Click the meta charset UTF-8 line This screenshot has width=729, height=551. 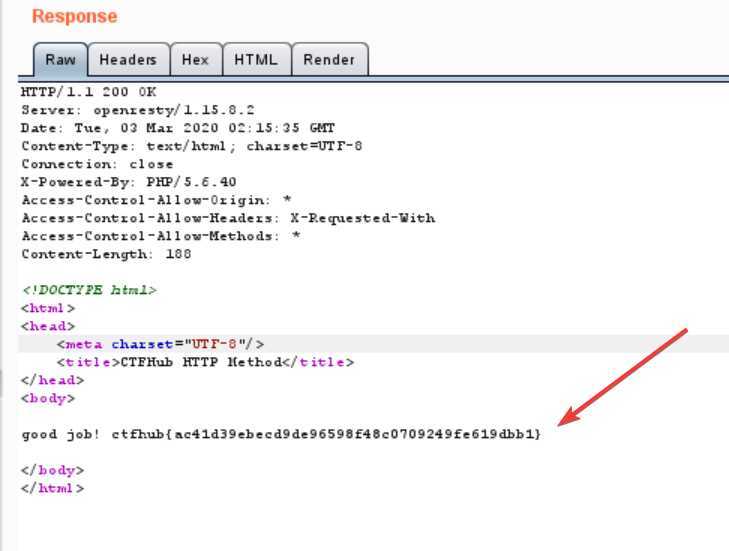160,344
